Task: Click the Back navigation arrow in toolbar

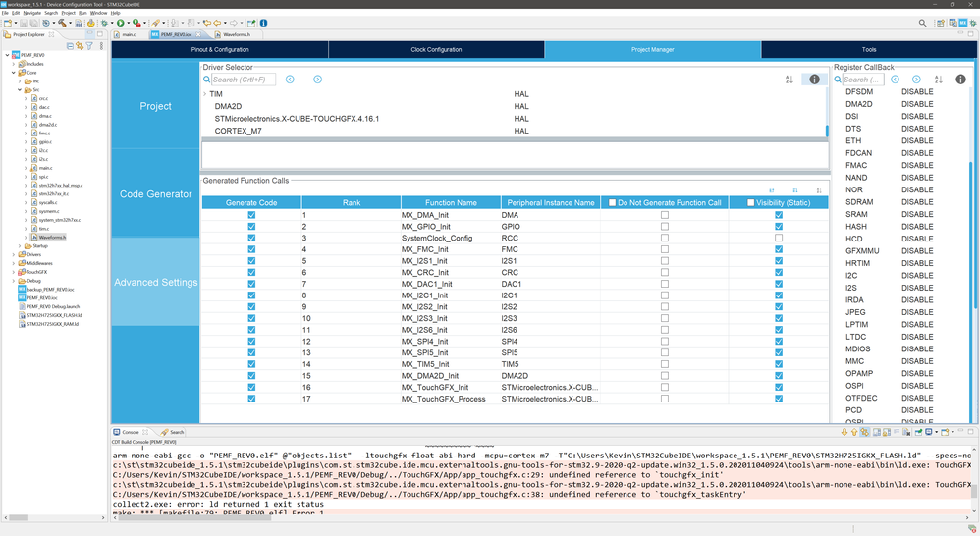Action: [x=217, y=24]
